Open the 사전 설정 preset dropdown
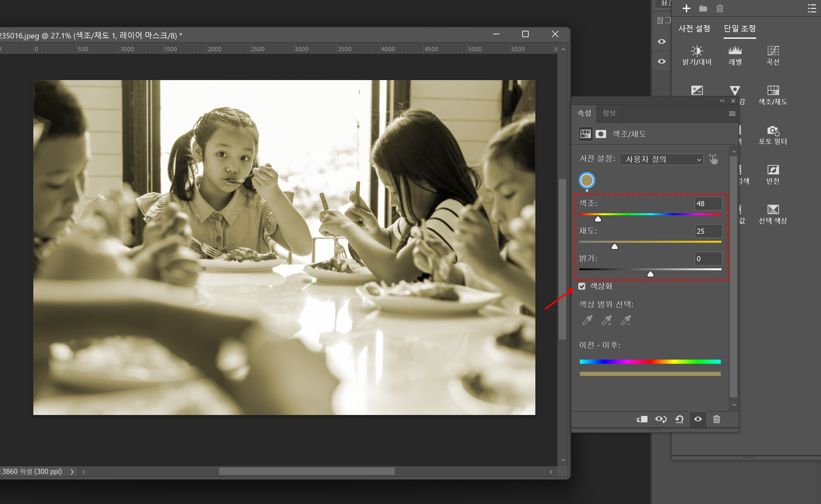The image size is (821, 504). coord(661,159)
